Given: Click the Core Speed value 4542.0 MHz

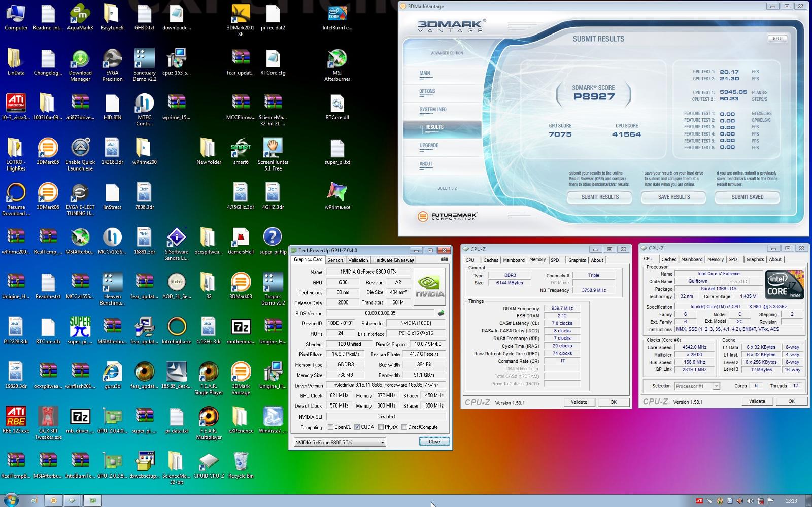Looking at the screenshot, I should (694, 347).
